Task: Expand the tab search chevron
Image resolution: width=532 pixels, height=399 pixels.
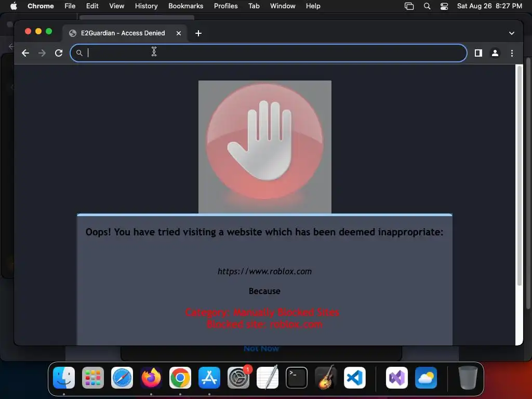Action: point(512,33)
